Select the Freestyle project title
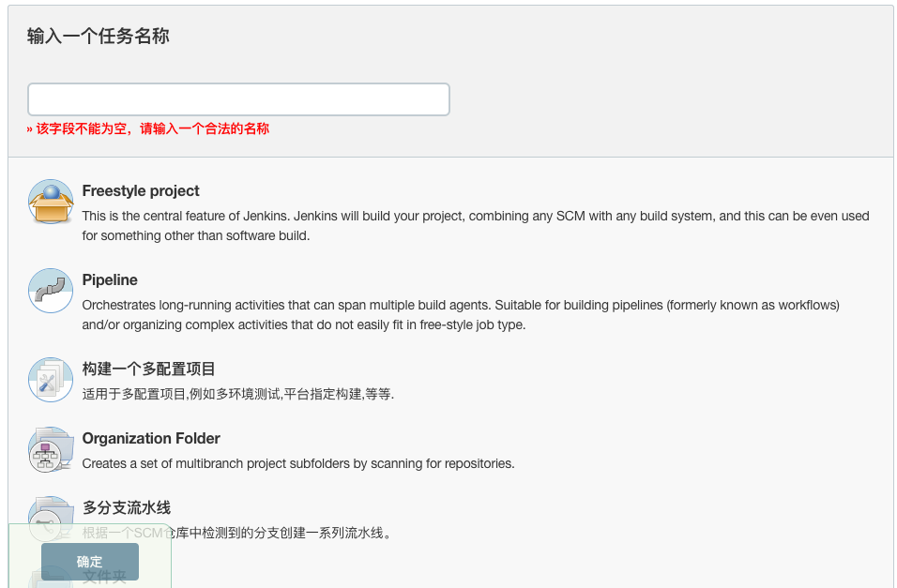The height and width of the screenshot is (588, 897). (141, 190)
